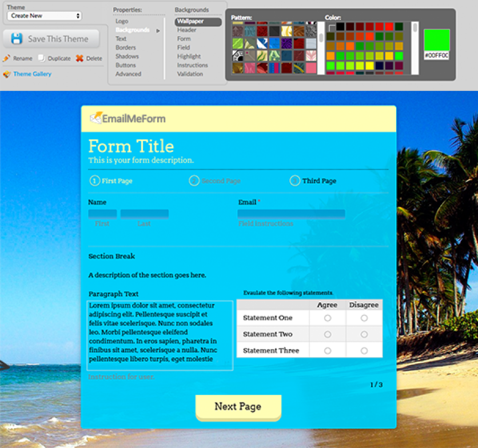The height and width of the screenshot is (448, 478).
Task: Choose the Wallpaper background option
Action: tap(198, 22)
